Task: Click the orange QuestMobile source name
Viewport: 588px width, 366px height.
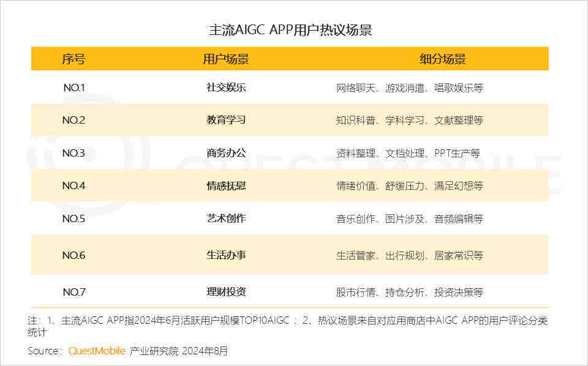Action: (x=97, y=351)
